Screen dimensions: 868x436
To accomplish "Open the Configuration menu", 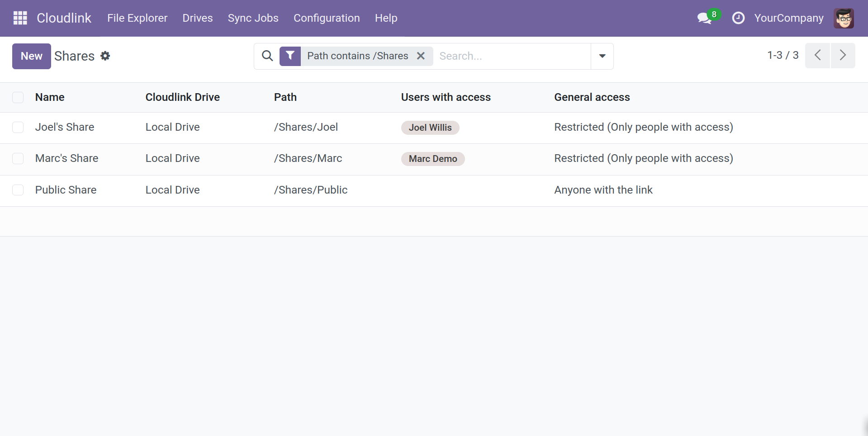I will 327,18.
